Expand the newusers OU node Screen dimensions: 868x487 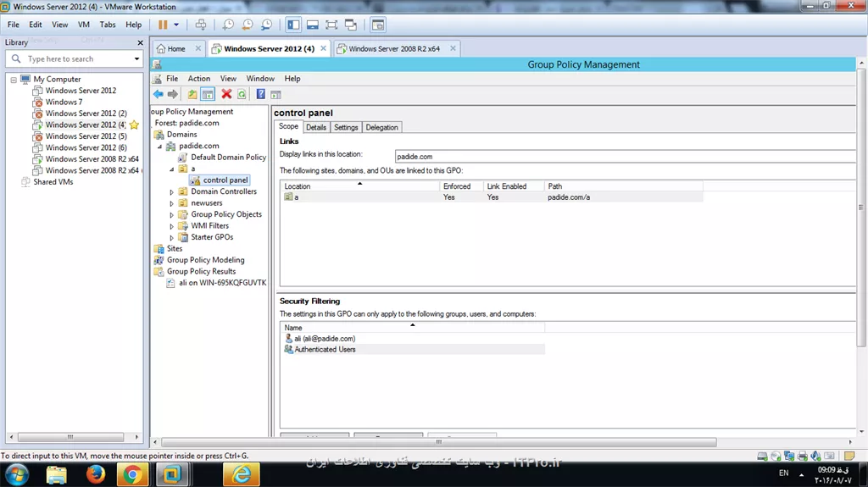pos(171,203)
